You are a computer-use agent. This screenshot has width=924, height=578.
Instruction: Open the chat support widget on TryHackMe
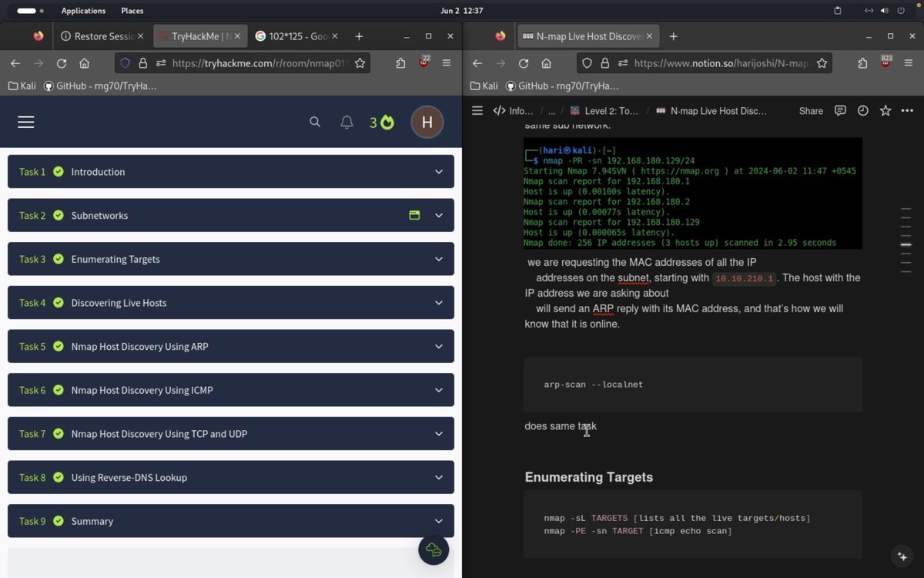click(x=434, y=549)
